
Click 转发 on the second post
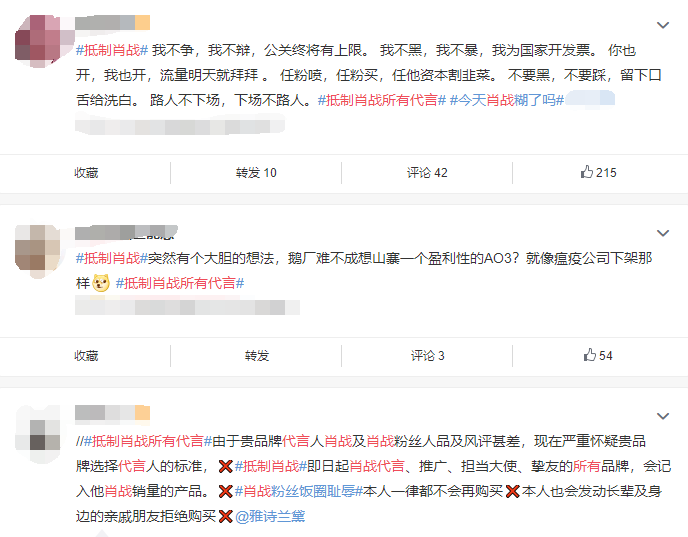click(256, 355)
